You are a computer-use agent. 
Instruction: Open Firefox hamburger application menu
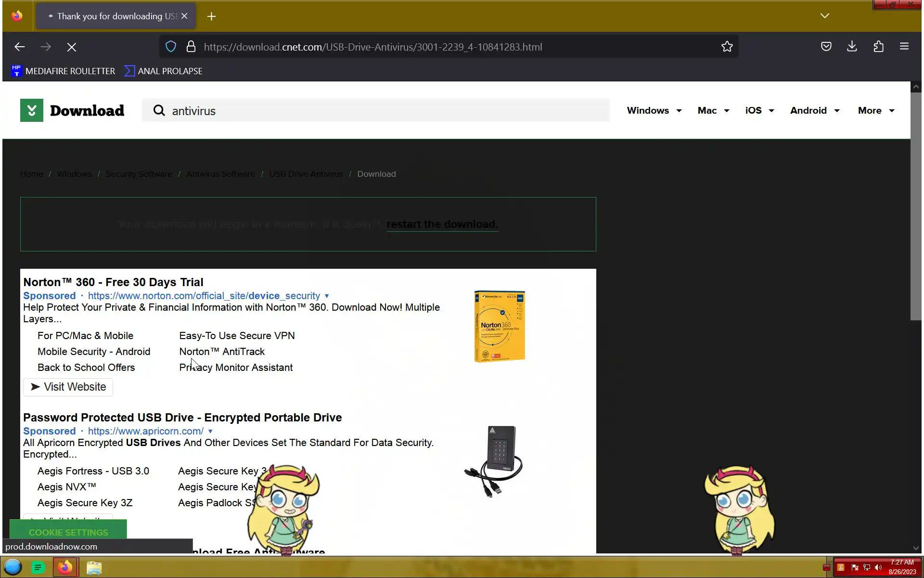coord(904,47)
